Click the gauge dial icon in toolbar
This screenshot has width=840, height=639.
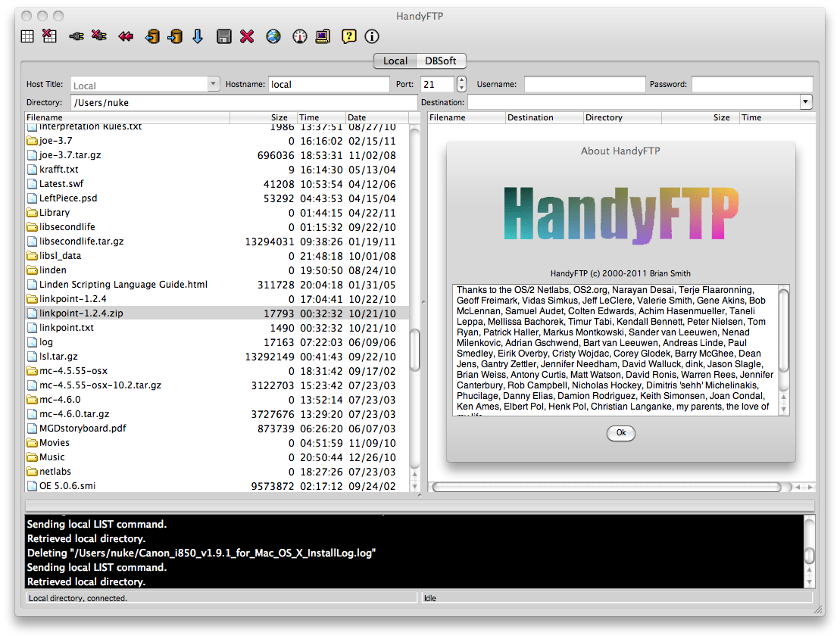[300, 36]
